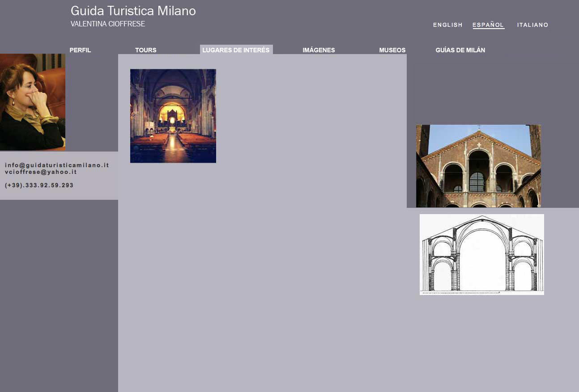Image resolution: width=579 pixels, height=392 pixels.
Task: Click the info@guidaturisticamilano.it email address
Action: click(57, 165)
